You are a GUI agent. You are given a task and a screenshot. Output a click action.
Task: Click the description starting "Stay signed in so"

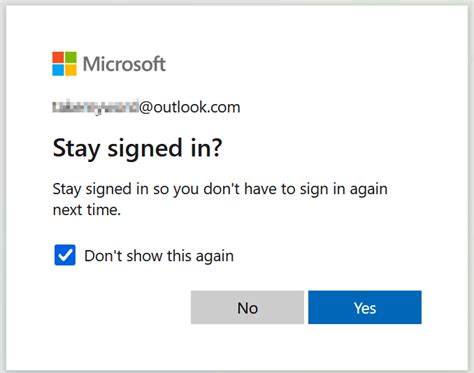220,199
